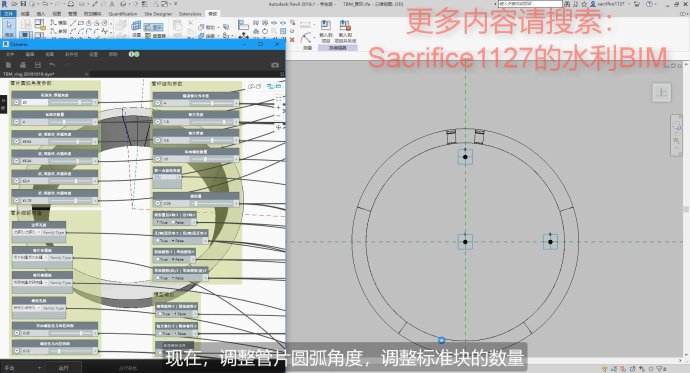The image size is (690, 373).
Task: Expand the slider node showing value 41.78
Action: coord(16,201)
